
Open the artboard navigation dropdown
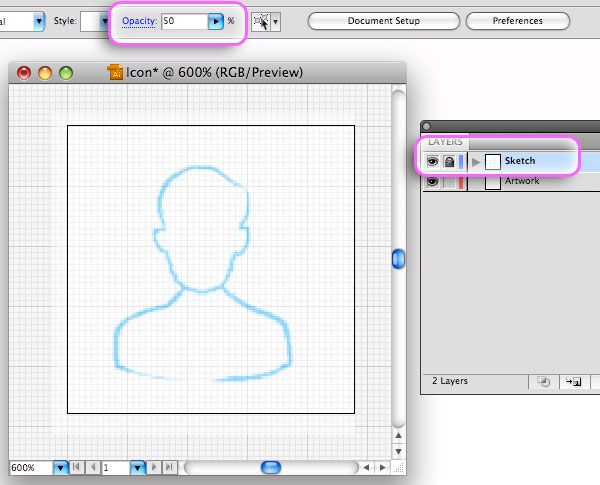[138, 467]
